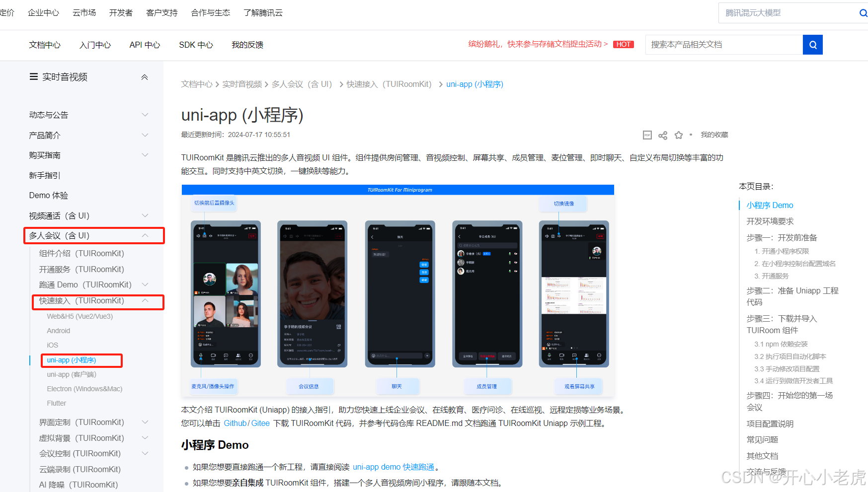Select 新手指引 in the sidebar
The height and width of the screenshot is (492, 868).
click(45, 175)
